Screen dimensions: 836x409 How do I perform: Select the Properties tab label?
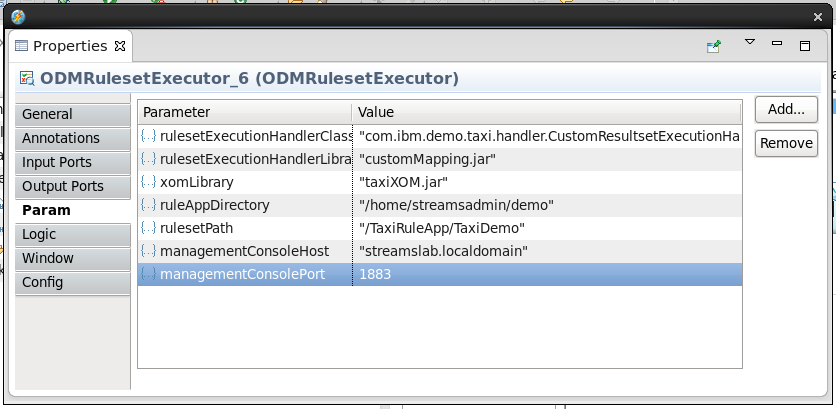70,46
